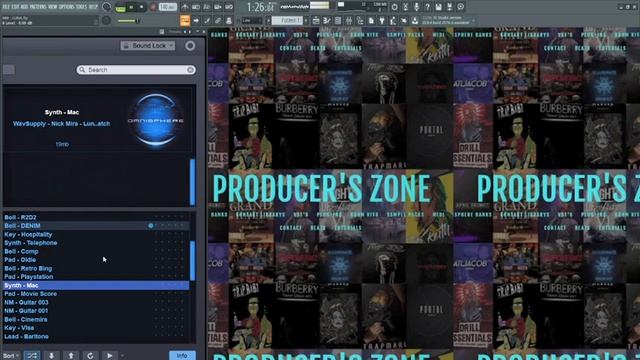Open the VIEW menu

pyautogui.click(x=53, y=7)
